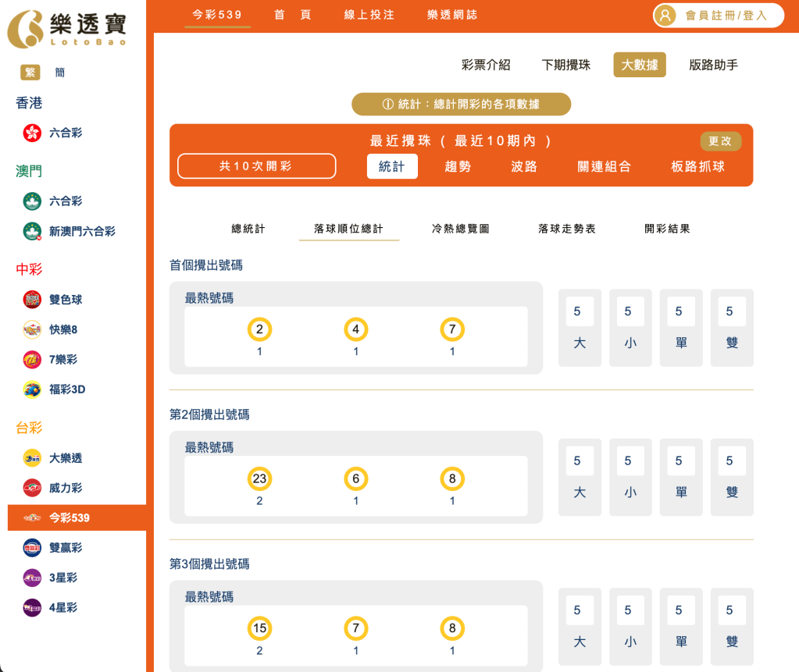This screenshot has height=672, width=799.
Task: Visit 樂透網誌 in the top navigation
Action: pyautogui.click(x=451, y=13)
